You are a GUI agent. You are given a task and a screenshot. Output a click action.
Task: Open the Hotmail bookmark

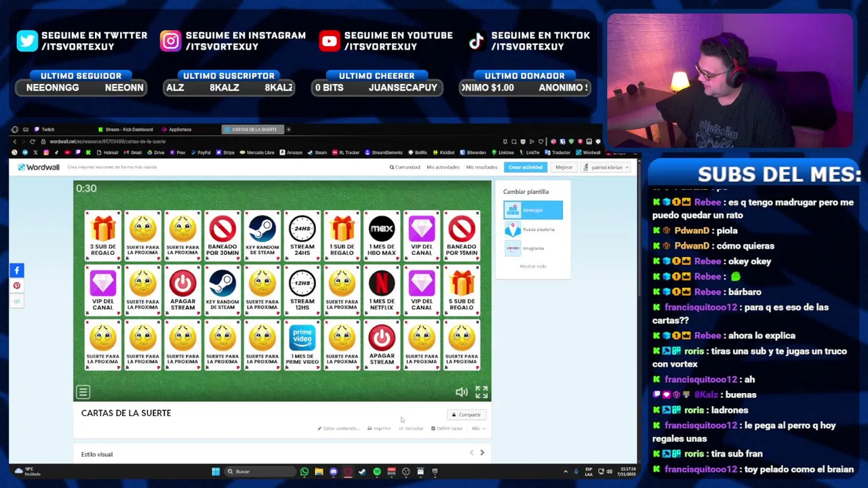107,152
